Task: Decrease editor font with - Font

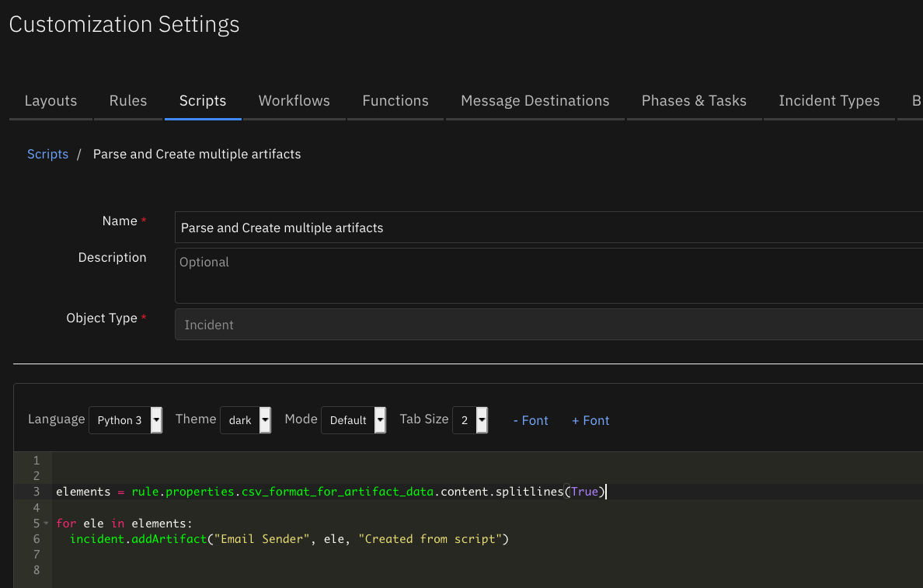Action: coord(531,420)
